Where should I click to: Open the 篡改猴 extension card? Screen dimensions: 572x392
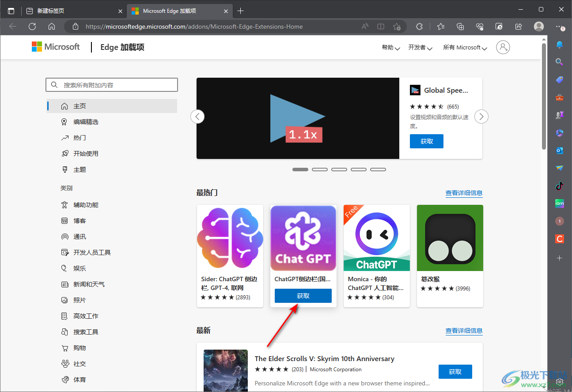[x=450, y=256]
